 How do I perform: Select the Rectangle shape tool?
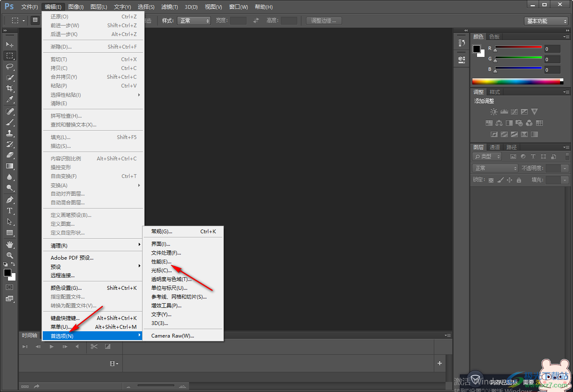[10, 232]
